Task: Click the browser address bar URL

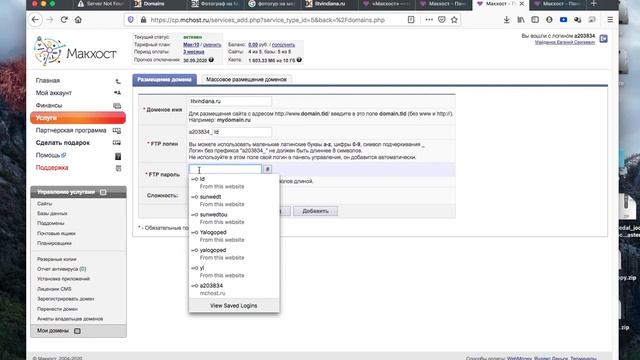Action: pyautogui.click(x=267, y=20)
